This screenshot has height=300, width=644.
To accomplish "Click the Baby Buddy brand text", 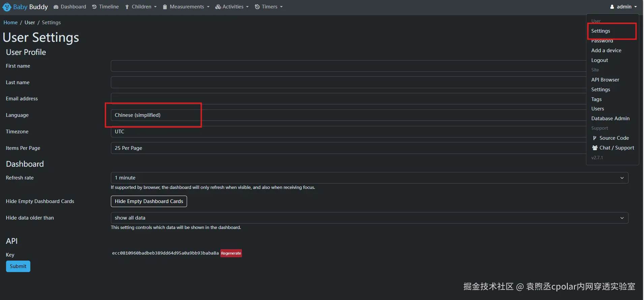I will click(31, 7).
